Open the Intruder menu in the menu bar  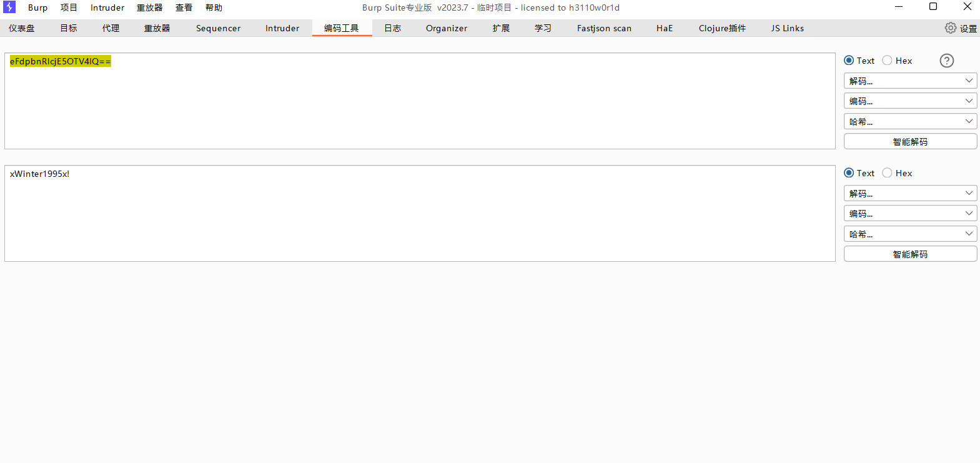point(107,7)
